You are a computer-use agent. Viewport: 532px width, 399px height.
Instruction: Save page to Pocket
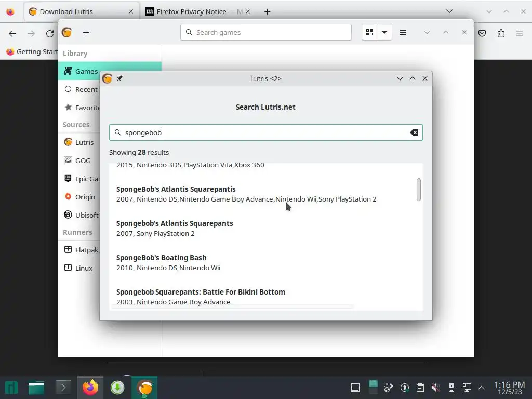pos(482,33)
